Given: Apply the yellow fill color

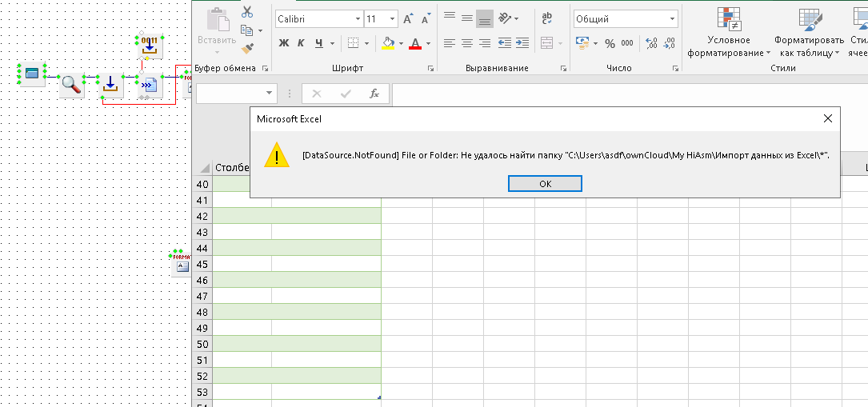Looking at the screenshot, I should (x=389, y=43).
